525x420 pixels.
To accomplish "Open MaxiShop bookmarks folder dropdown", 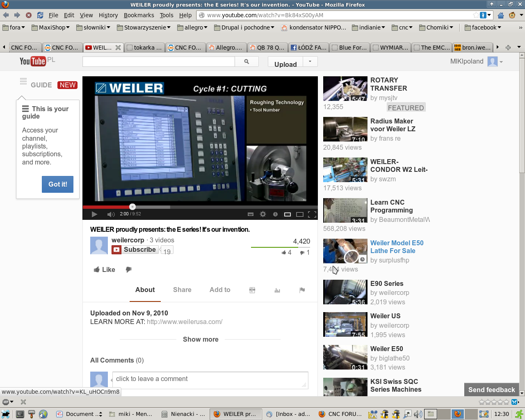I will pyautogui.click(x=51, y=27).
